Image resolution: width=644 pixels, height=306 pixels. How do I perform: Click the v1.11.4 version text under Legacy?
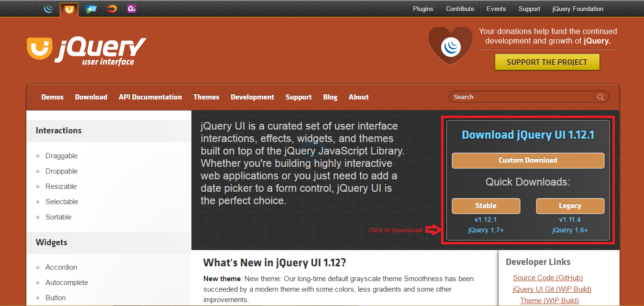570,220
